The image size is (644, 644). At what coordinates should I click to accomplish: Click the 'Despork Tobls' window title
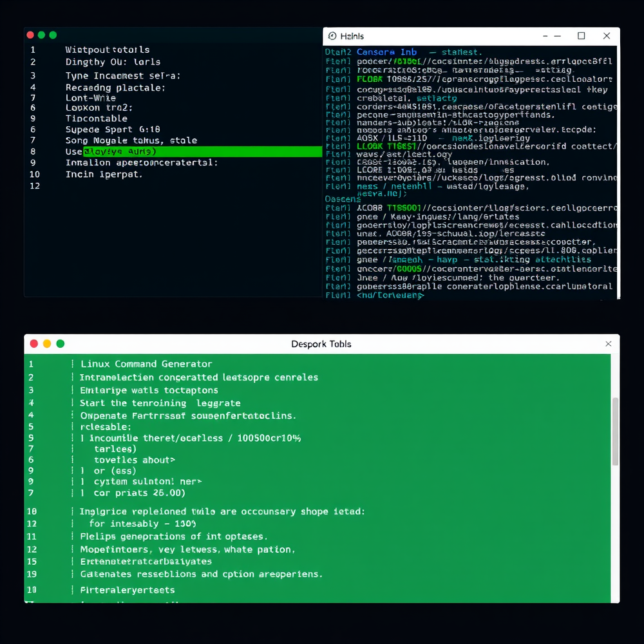point(321,344)
